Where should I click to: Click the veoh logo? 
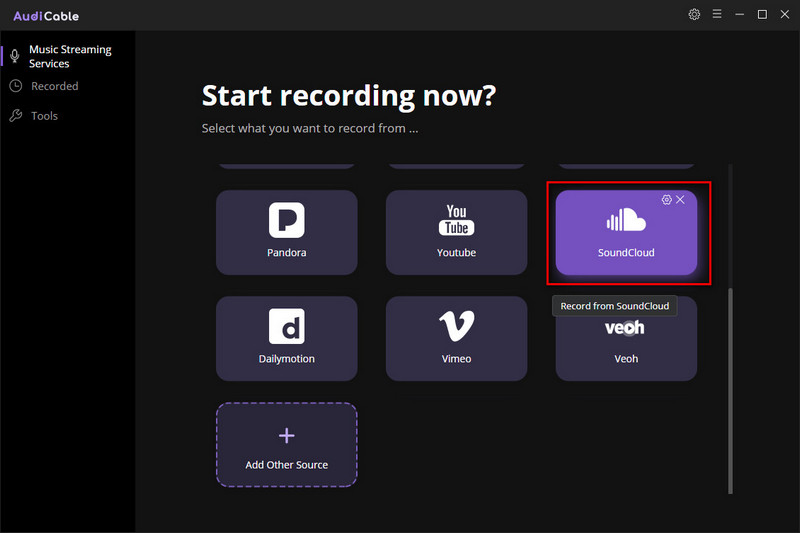[624, 327]
